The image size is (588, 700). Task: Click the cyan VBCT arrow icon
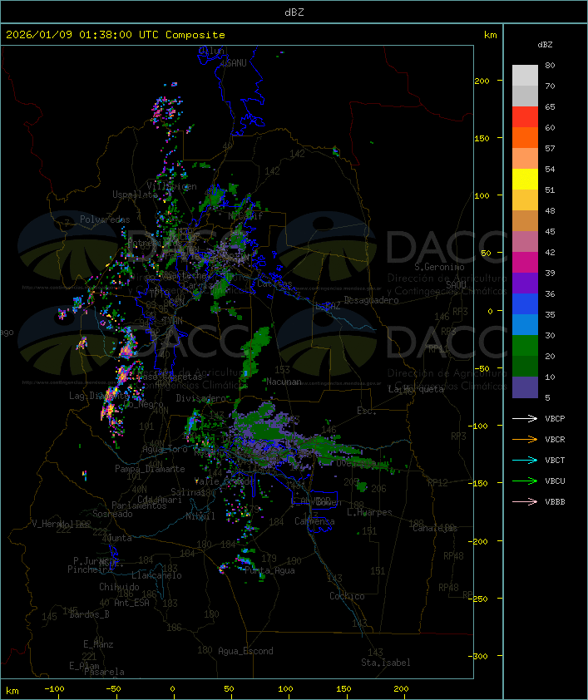pos(525,460)
